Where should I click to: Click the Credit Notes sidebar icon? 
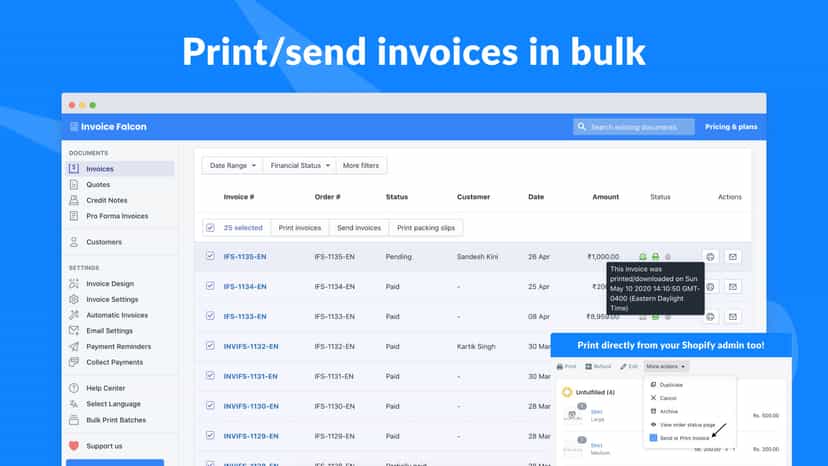click(74, 200)
